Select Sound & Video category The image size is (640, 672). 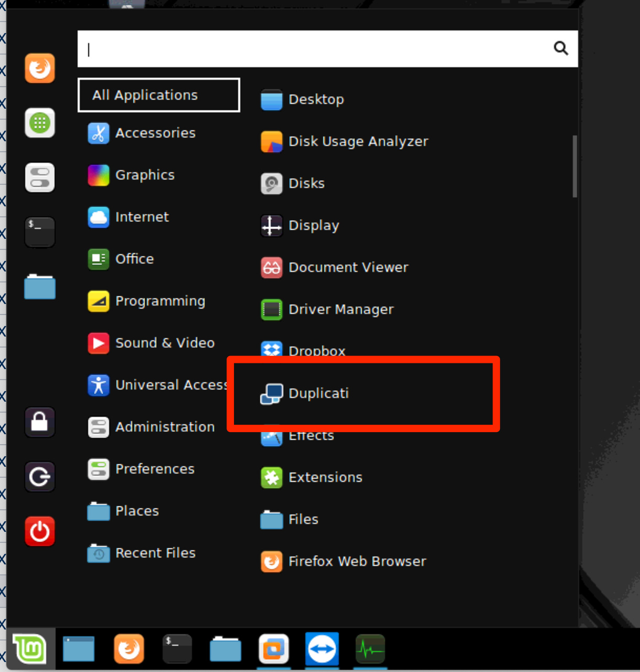151,343
